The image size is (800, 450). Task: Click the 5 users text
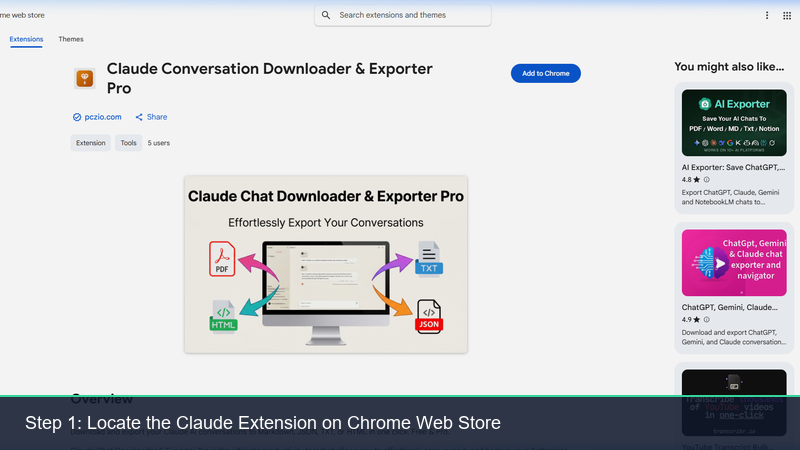pyautogui.click(x=159, y=143)
